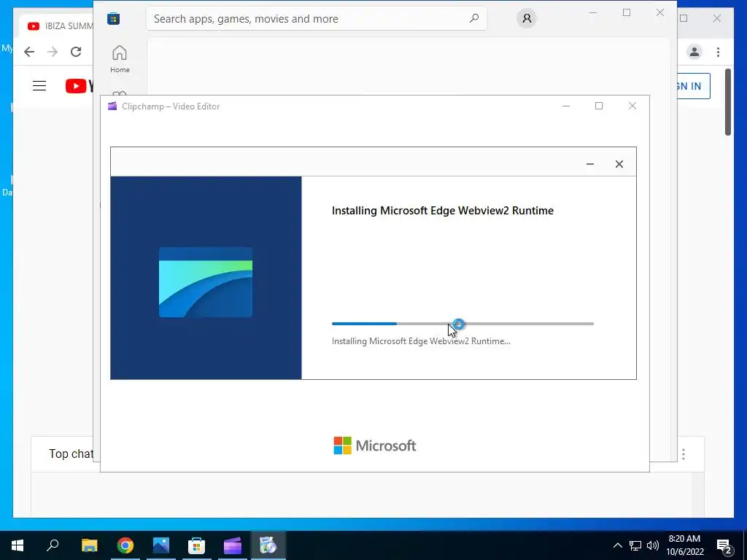Screen dimensions: 747x560
Task: Click the search magnifier in Store
Action: [x=474, y=18]
